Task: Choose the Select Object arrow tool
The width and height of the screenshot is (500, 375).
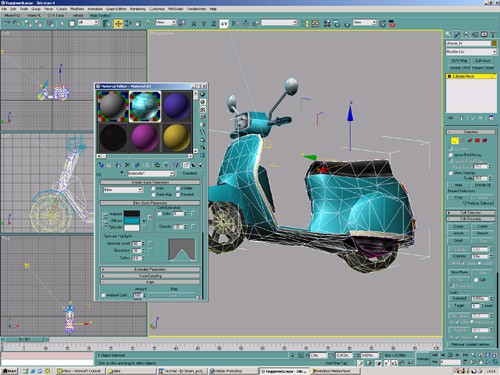Action: tap(62, 24)
